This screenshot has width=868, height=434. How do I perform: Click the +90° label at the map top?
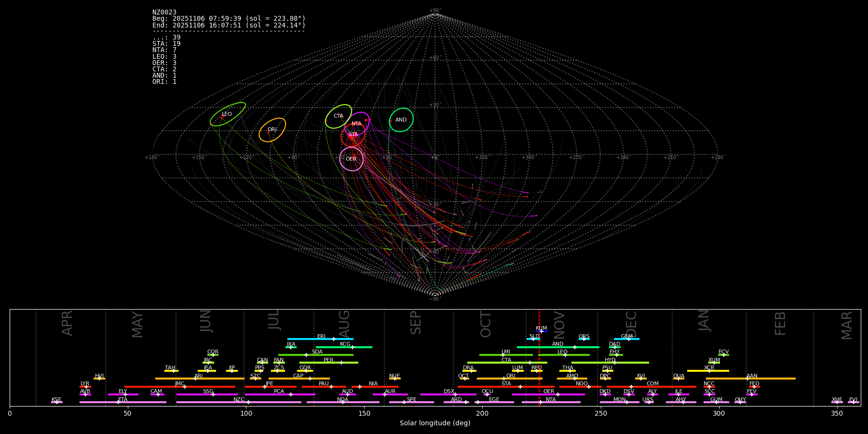tap(435, 11)
